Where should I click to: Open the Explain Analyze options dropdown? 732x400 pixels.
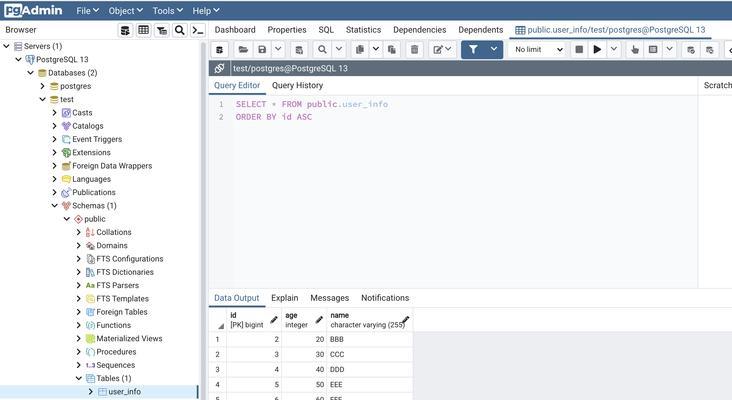669,49
